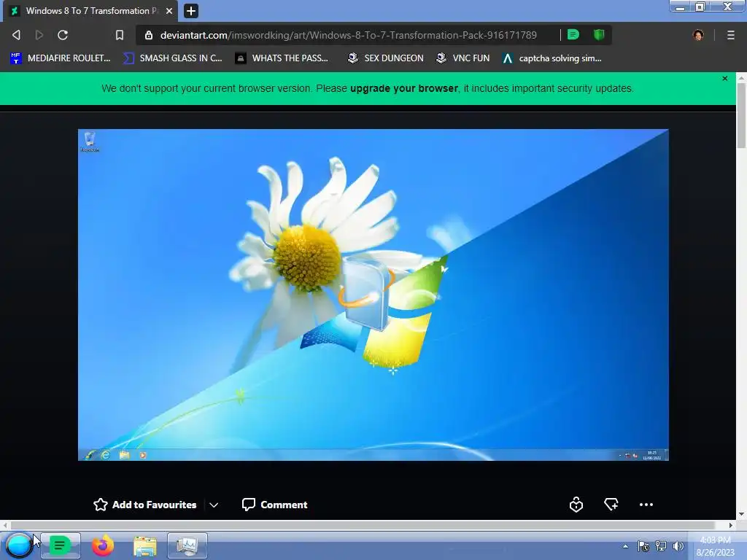The image size is (747, 560).
Task: Click the Comment button
Action: point(275,505)
